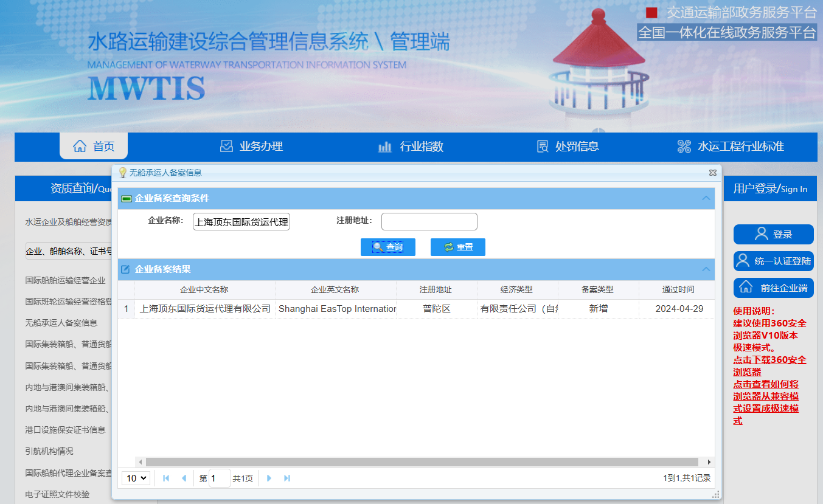Image resolution: width=823 pixels, height=504 pixels.
Task: Click the 处罚信息 document search icon
Action: click(543, 147)
